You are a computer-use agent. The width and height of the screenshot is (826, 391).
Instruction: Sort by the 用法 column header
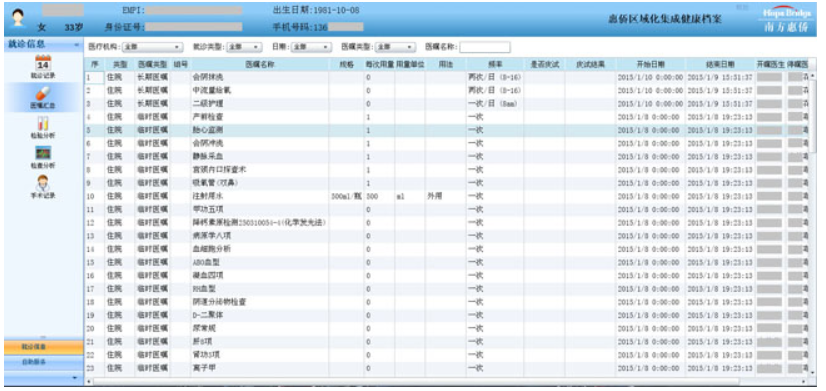pyautogui.click(x=445, y=64)
